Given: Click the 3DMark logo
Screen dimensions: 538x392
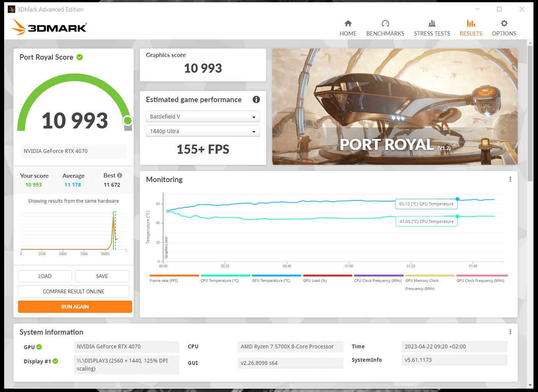Looking at the screenshot, I should [x=49, y=27].
